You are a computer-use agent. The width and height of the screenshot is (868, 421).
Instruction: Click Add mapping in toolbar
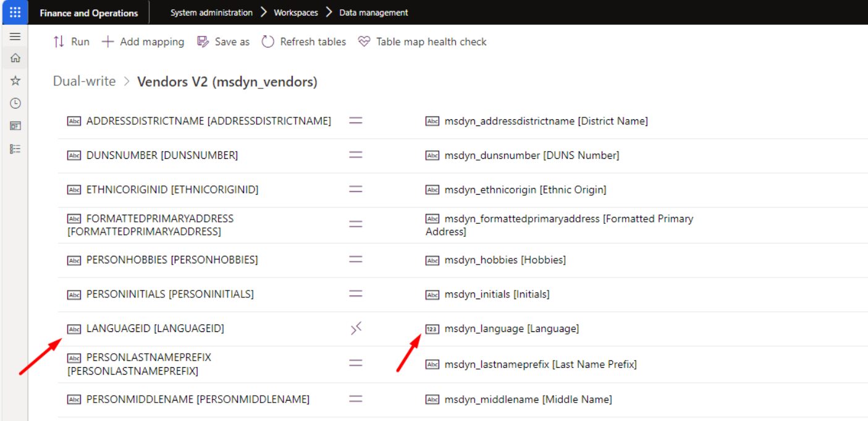tap(143, 42)
